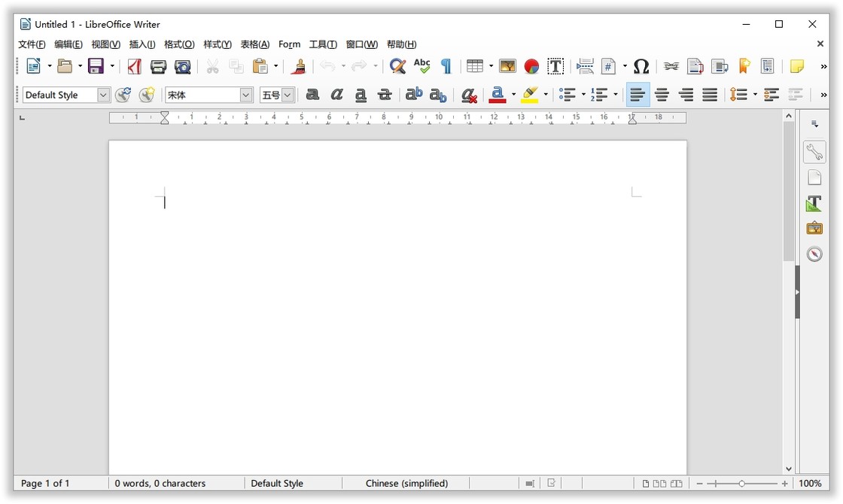Open print preview

point(183,67)
